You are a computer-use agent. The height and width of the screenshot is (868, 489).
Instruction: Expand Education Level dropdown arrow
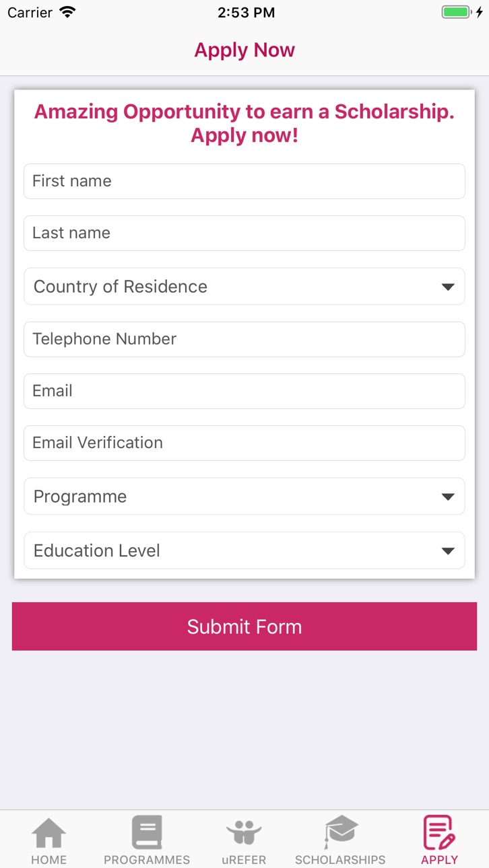(448, 551)
